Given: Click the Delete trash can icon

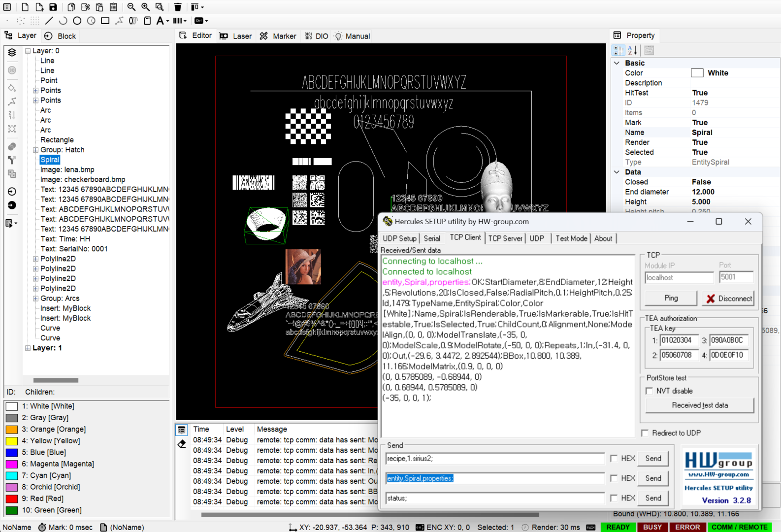Looking at the screenshot, I should tap(178, 7).
